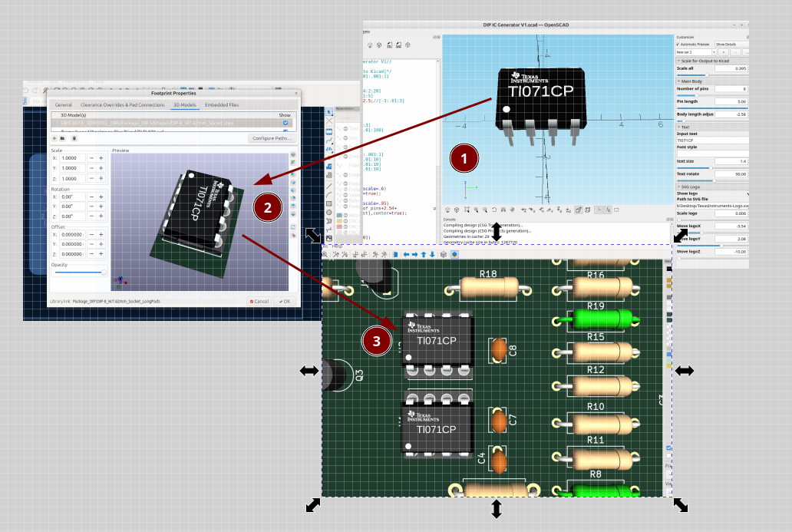Click the top view-cube icon beside the Footprint Preview
This screenshot has width=792, height=532.
tap(293, 206)
